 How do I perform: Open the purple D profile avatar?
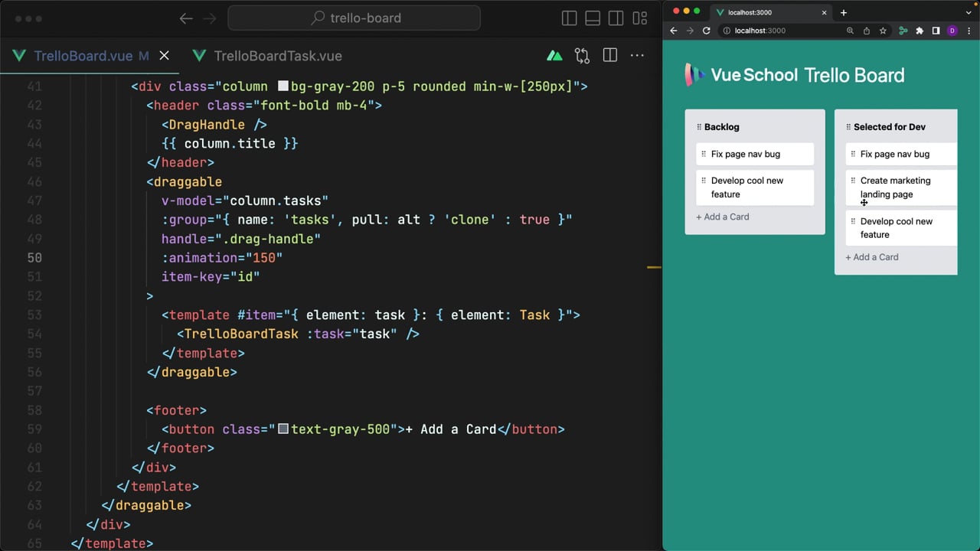tap(952, 31)
